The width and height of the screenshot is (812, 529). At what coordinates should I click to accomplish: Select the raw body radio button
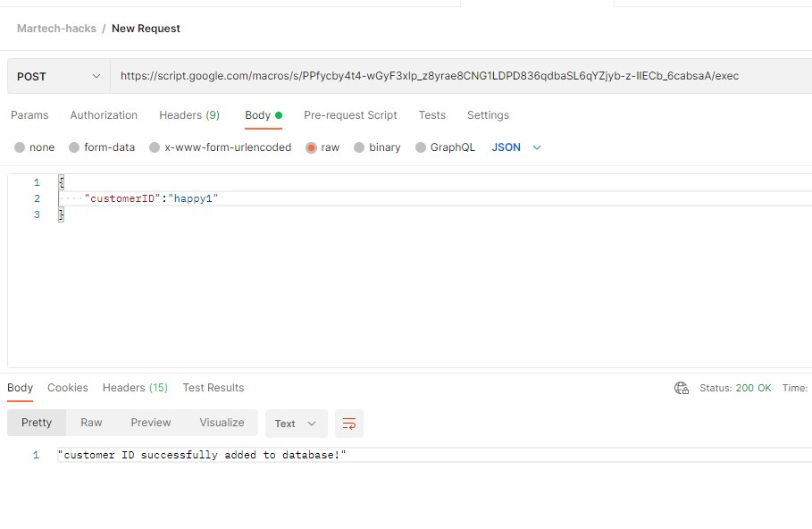[x=311, y=147]
